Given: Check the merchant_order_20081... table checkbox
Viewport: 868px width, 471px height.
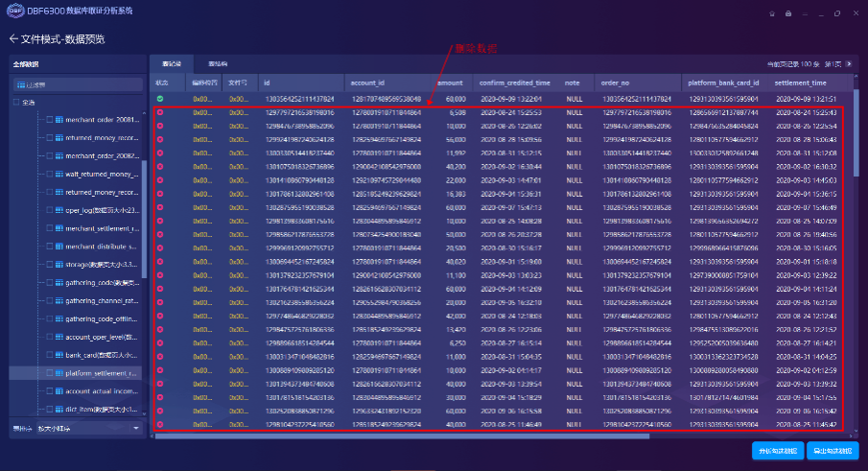Looking at the screenshot, I should point(50,120).
